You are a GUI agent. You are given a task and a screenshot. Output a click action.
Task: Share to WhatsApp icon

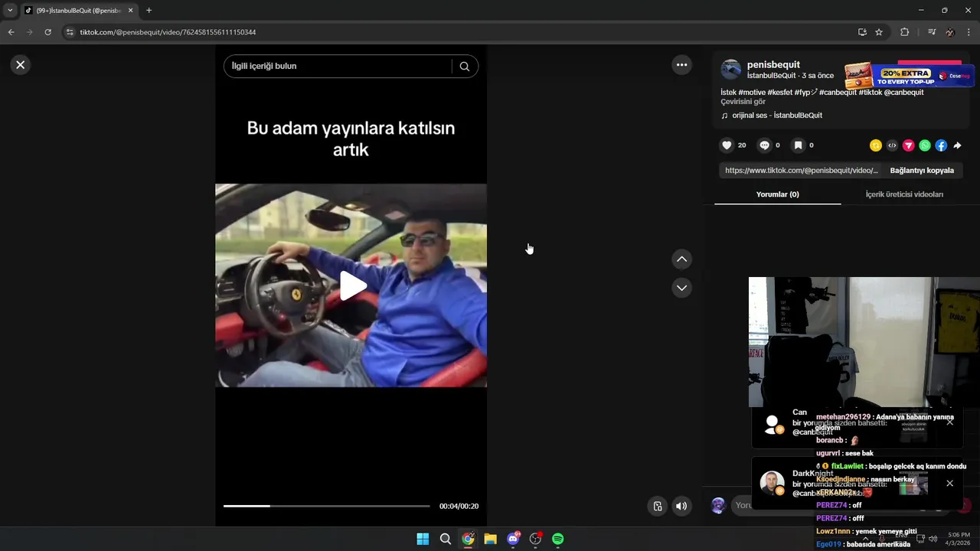tap(925, 145)
